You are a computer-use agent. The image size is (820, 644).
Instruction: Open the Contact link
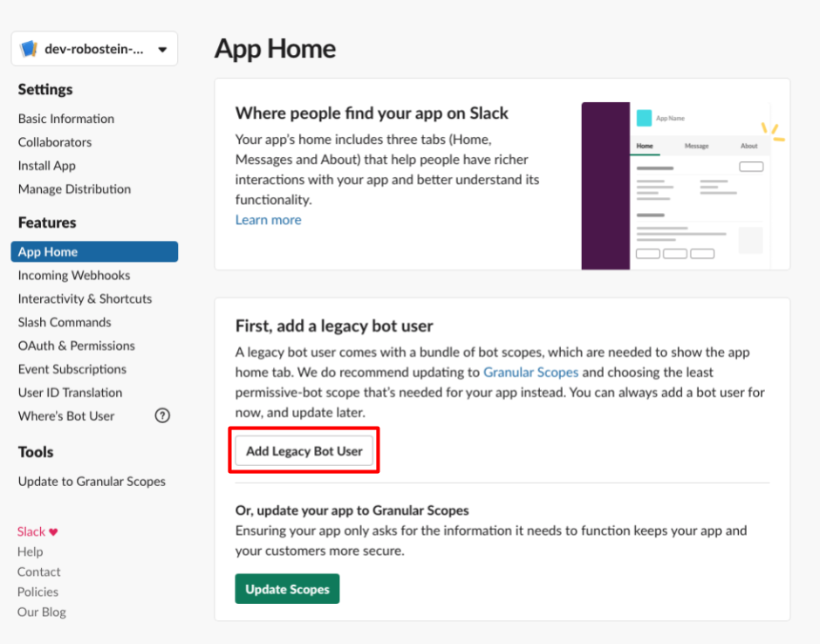(38, 572)
